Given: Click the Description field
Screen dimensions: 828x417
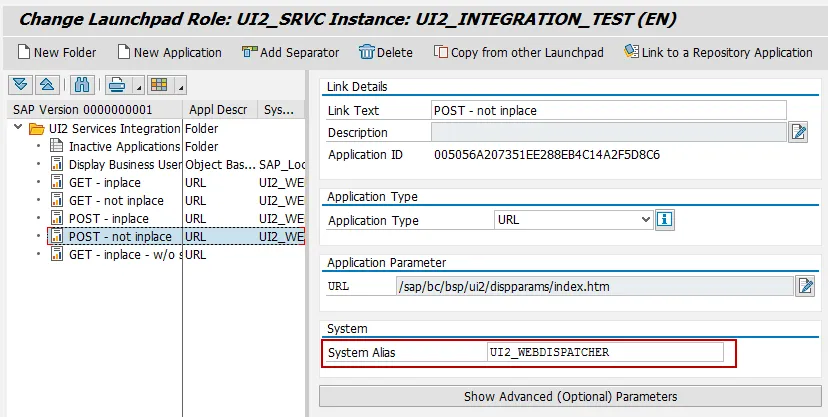Looking at the screenshot, I should pos(609,132).
